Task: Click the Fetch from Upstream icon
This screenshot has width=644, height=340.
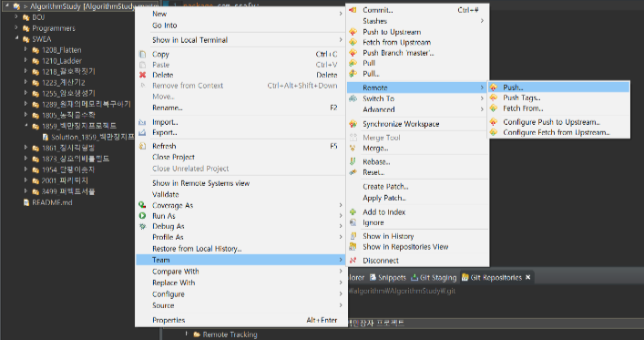Action: (353, 42)
